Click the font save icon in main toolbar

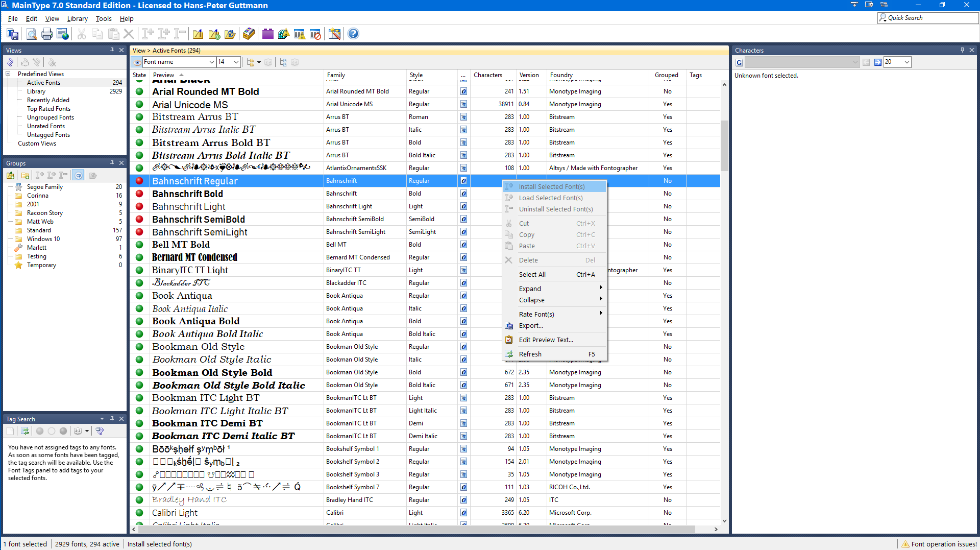pos(13,34)
